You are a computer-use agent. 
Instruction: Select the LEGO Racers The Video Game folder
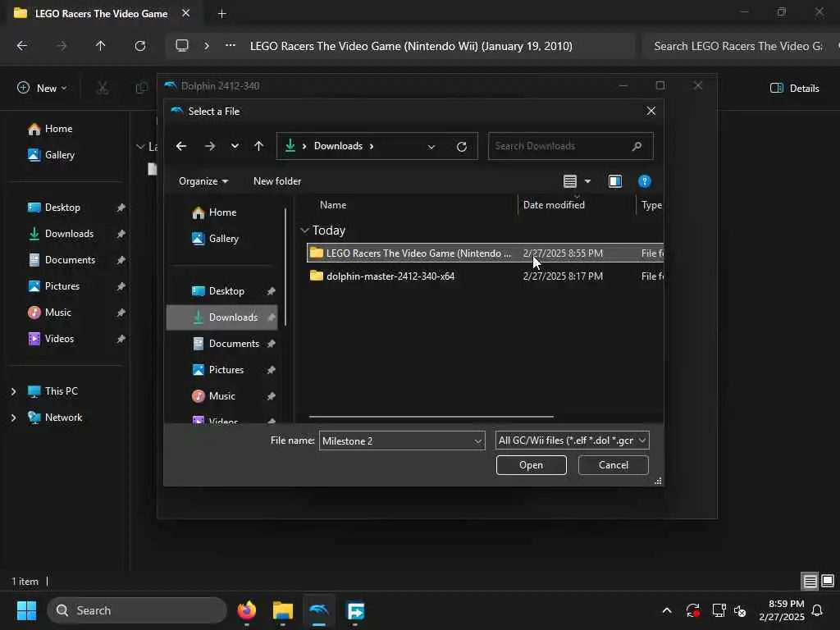click(485, 253)
